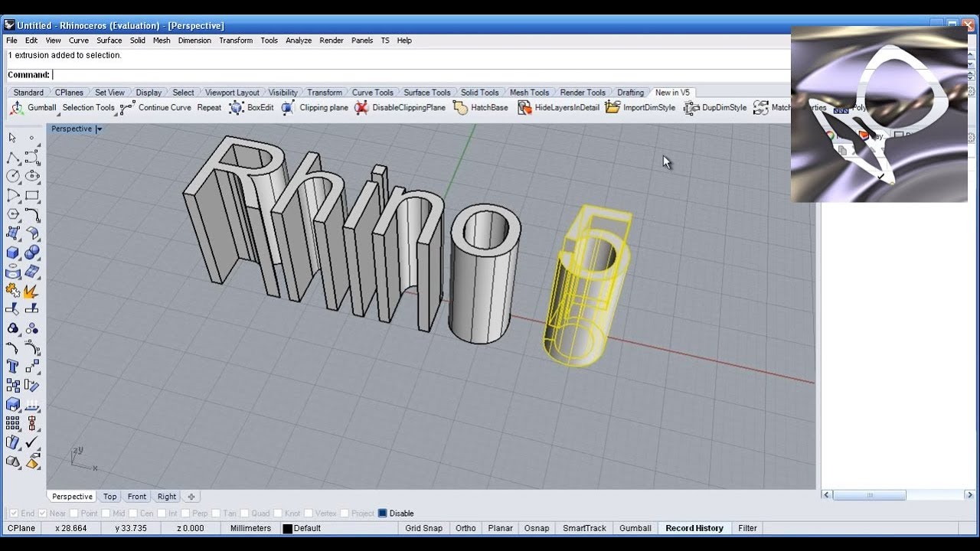
Task: Toggle the Near osnap checkbox
Action: (x=42, y=514)
